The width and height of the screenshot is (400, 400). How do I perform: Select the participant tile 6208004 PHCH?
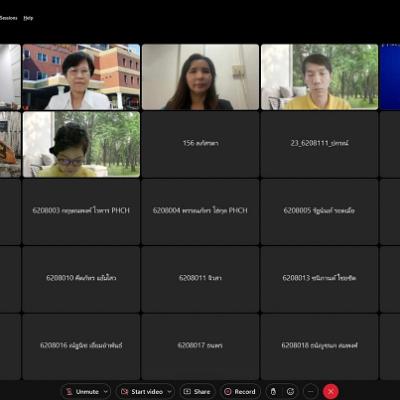pyautogui.click(x=200, y=212)
